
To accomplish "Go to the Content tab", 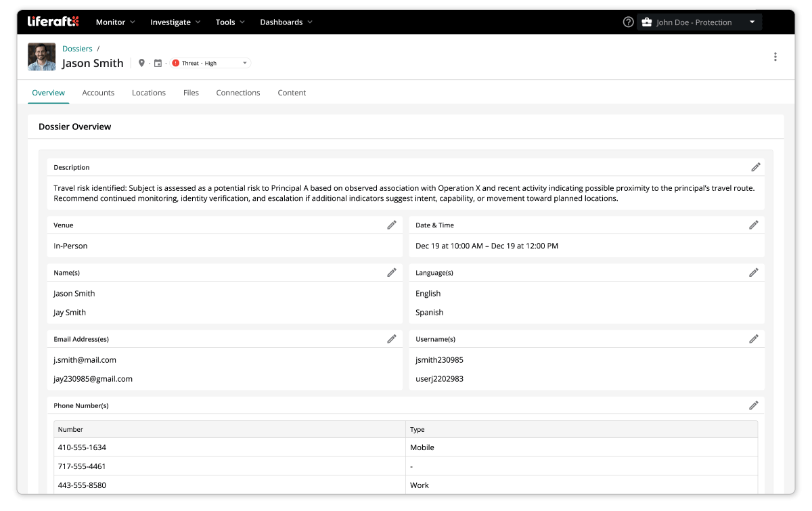I will (292, 93).
